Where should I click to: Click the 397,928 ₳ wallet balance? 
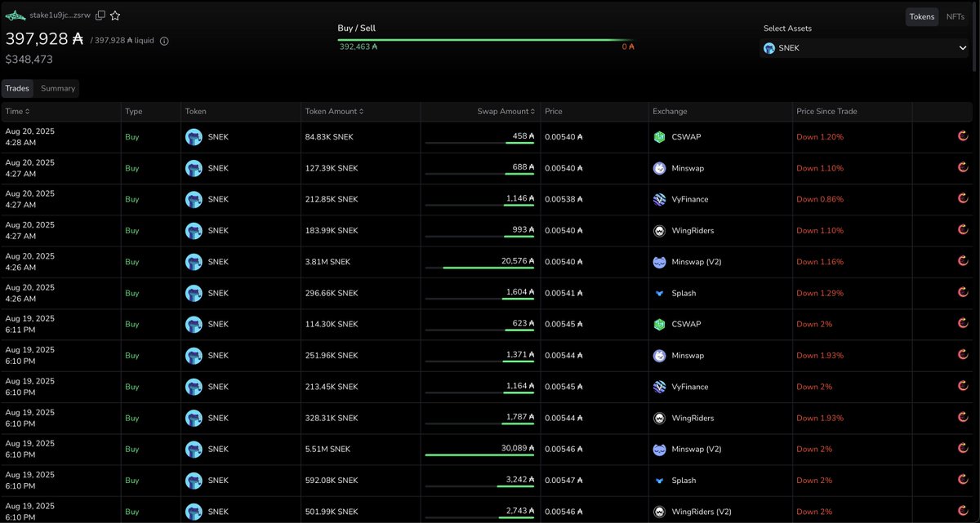tap(45, 38)
